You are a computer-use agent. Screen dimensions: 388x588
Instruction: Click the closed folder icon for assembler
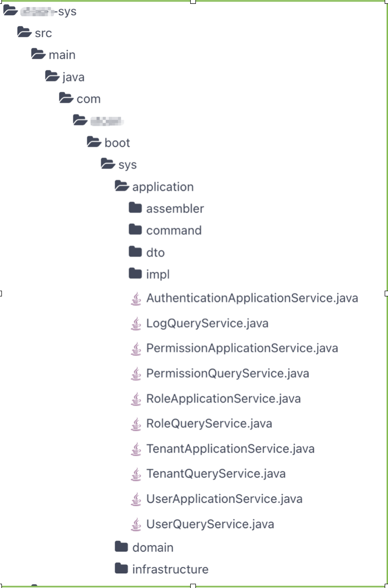click(x=135, y=208)
